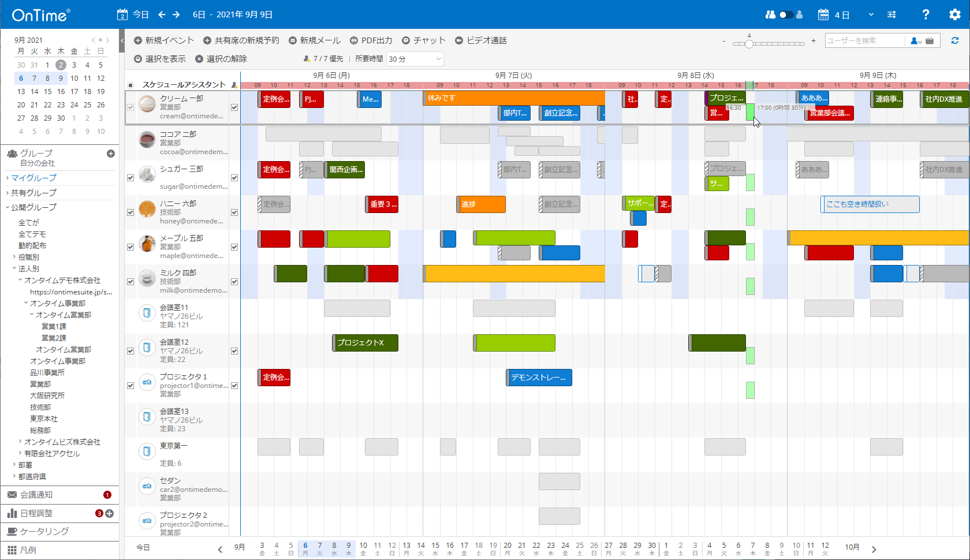Click the settings gear icon
The width and height of the screenshot is (970, 560).
[954, 14]
